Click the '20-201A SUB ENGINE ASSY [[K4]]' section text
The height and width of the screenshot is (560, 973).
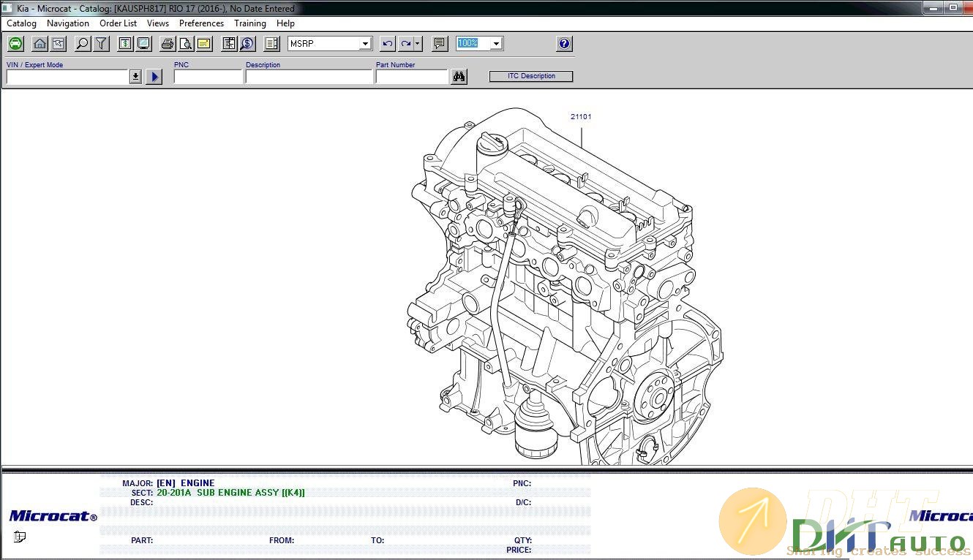click(x=230, y=493)
